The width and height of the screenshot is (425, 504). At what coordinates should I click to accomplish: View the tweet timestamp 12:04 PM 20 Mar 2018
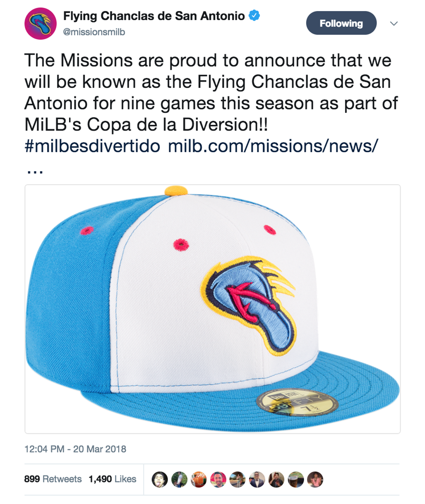[x=75, y=449]
